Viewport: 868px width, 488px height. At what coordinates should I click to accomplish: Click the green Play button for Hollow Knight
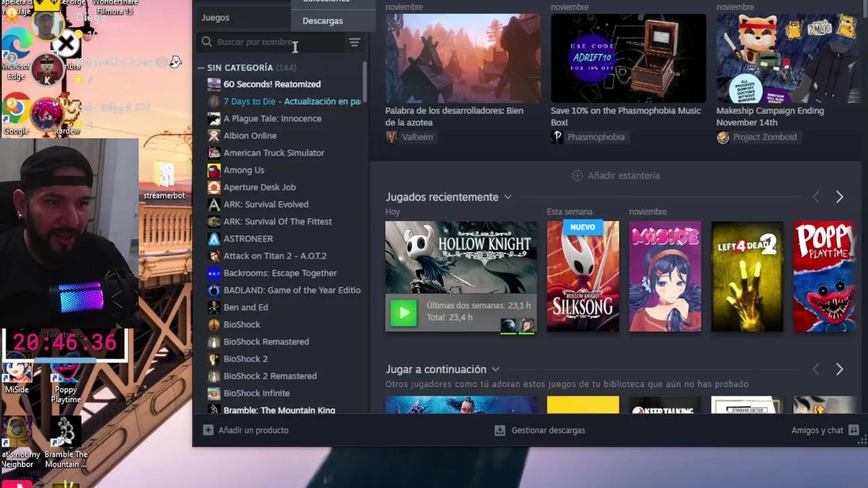[403, 312]
